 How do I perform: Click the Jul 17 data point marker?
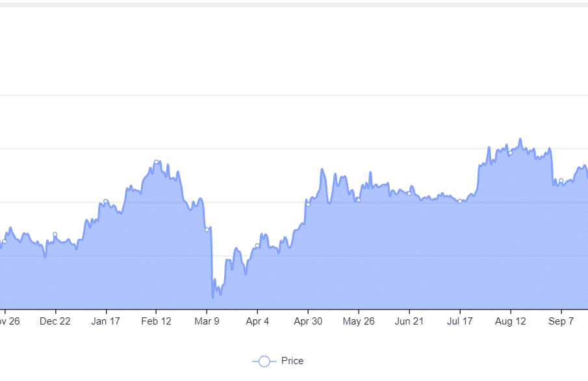(460, 201)
